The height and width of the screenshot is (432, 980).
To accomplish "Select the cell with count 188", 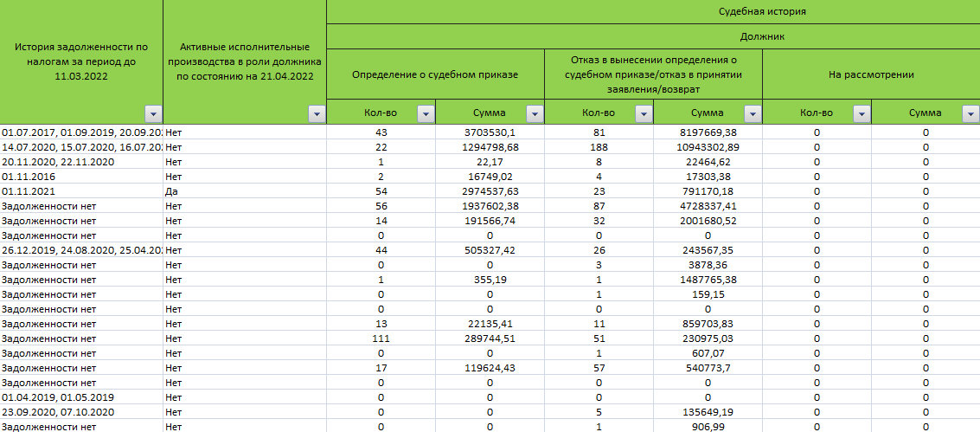I will (x=599, y=147).
